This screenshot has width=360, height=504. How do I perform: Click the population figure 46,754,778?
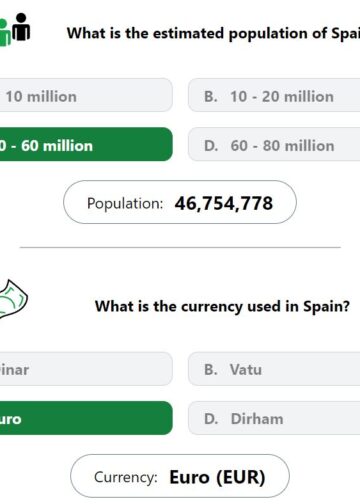tap(224, 203)
